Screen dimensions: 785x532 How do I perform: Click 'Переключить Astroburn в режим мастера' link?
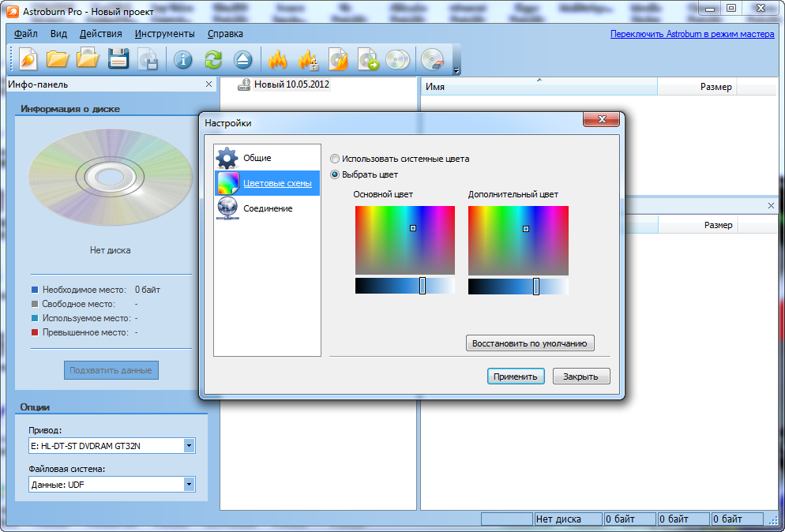pos(694,34)
